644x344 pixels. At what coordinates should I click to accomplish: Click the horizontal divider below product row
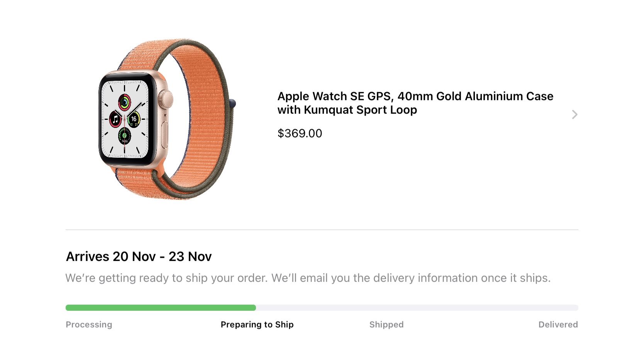pyautogui.click(x=322, y=230)
